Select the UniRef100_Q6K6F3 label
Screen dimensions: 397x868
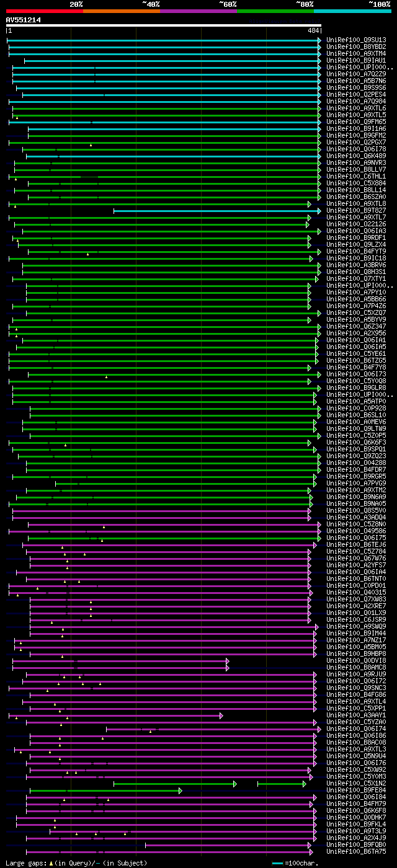(356, 442)
